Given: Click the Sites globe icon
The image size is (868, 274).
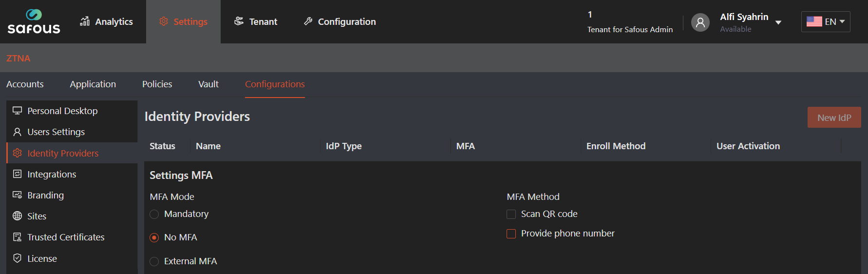Looking at the screenshot, I should pos(18,216).
